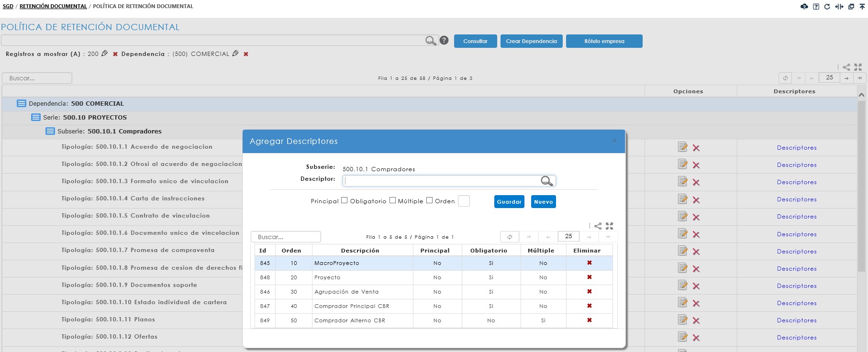Edit Tipología Acuerdo de negociacion row

pyautogui.click(x=683, y=147)
